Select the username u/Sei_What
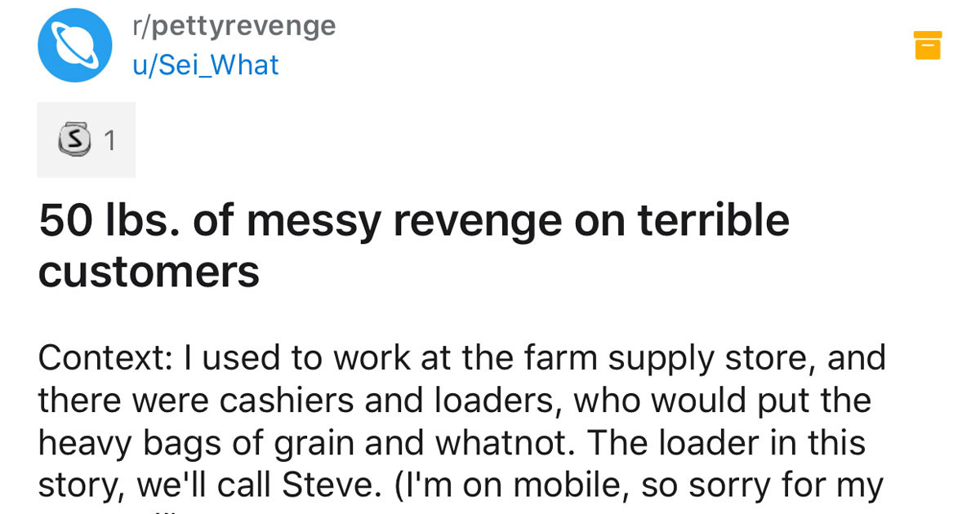 (x=204, y=64)
